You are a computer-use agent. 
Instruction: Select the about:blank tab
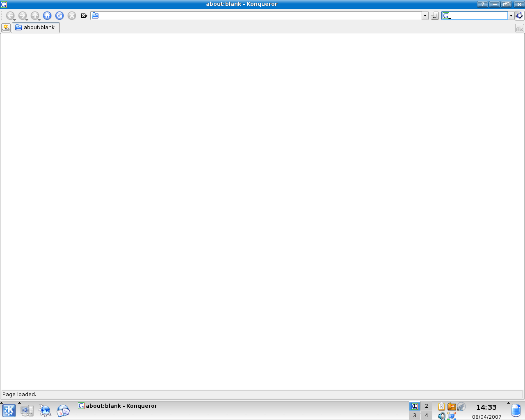(36, 27)
